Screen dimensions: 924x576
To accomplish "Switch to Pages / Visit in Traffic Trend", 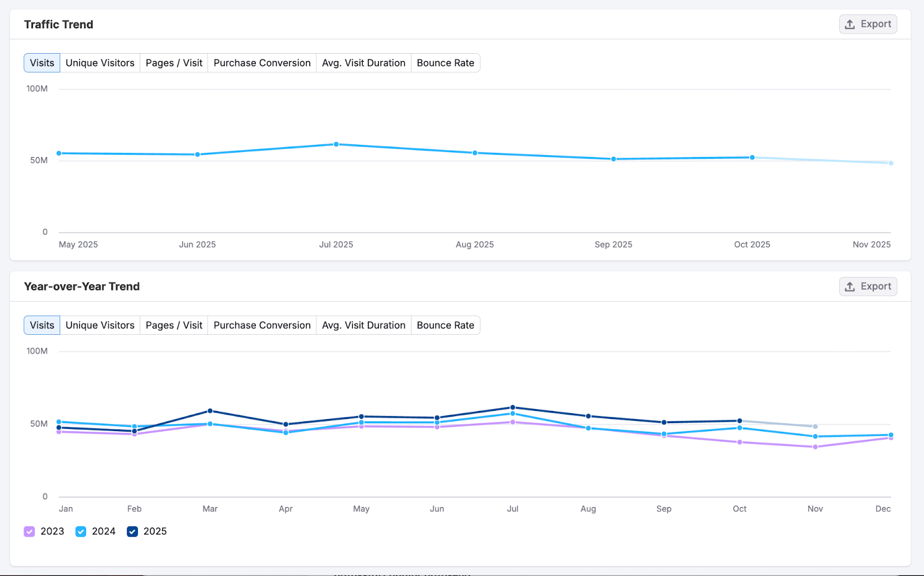I will point(173,62).
